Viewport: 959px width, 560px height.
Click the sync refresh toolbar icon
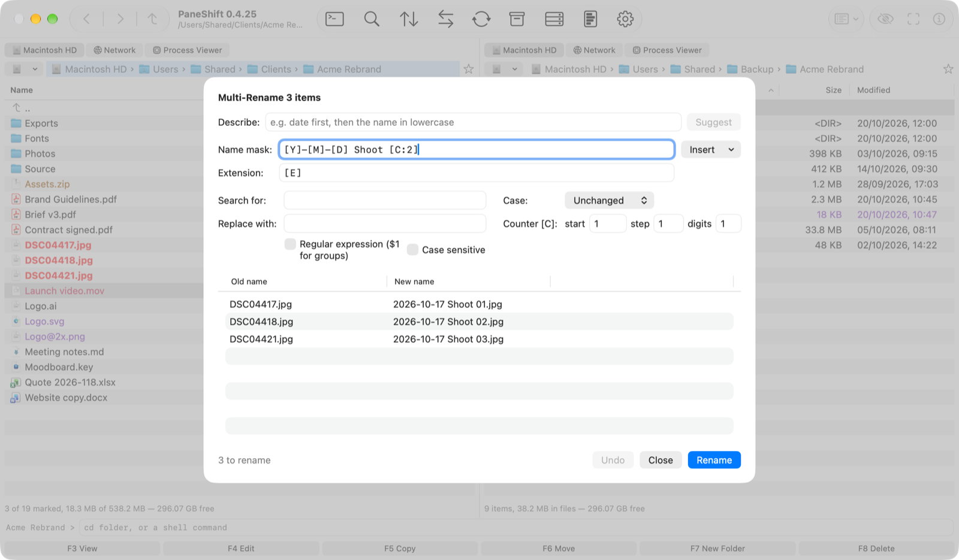pos(481,19)
